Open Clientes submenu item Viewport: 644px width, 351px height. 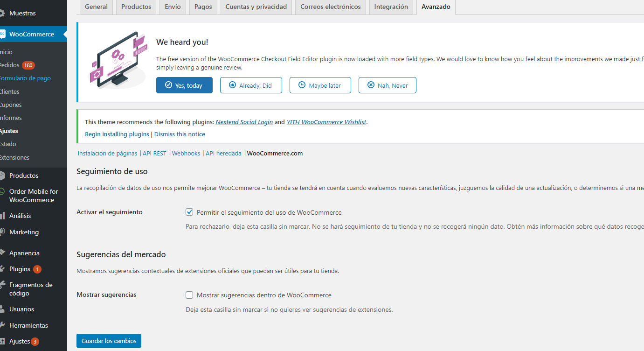pyautogui.click(x=10, y=91)
